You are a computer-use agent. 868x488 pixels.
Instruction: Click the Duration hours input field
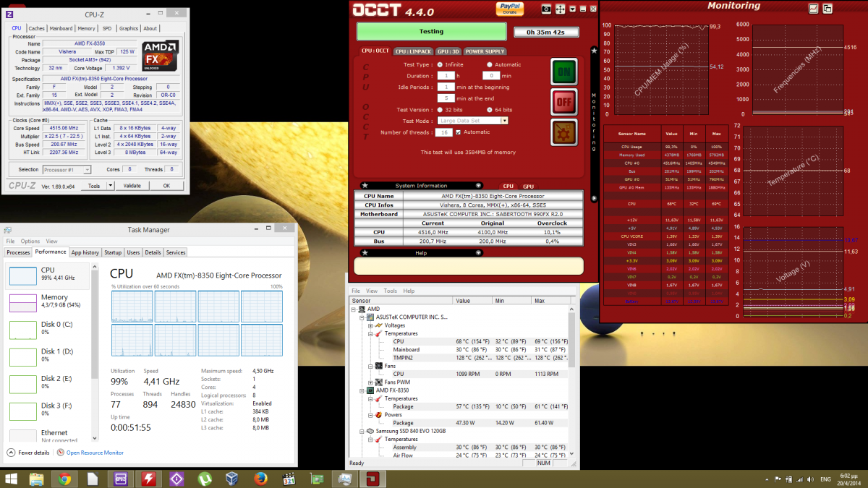pos(448,75)
